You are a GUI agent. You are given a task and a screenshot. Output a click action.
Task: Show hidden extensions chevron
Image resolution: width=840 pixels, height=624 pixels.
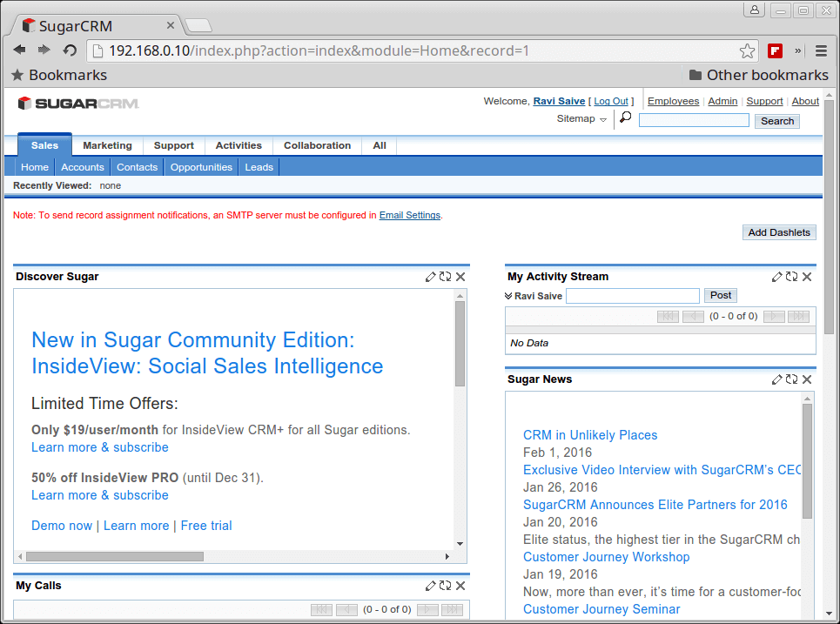797,50
